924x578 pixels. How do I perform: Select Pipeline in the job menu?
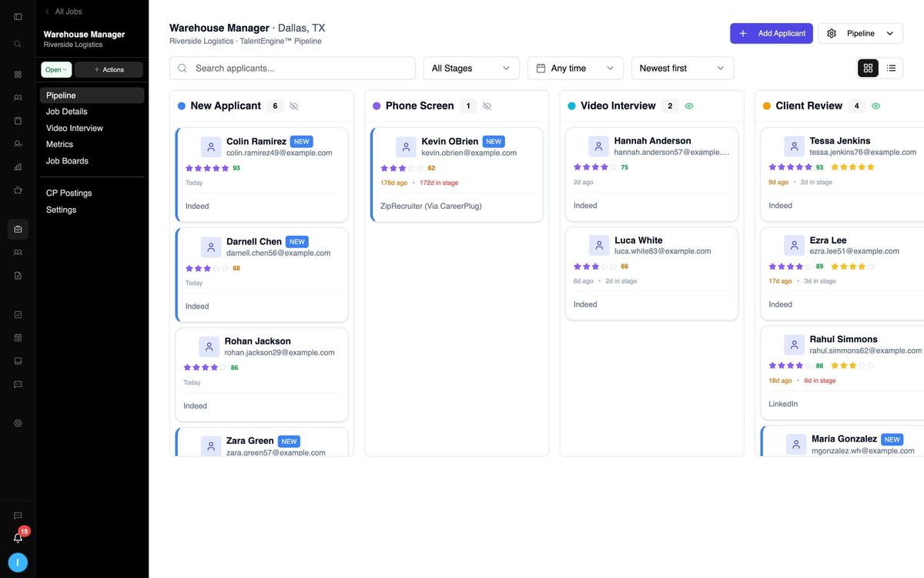[x=92, y=96]
